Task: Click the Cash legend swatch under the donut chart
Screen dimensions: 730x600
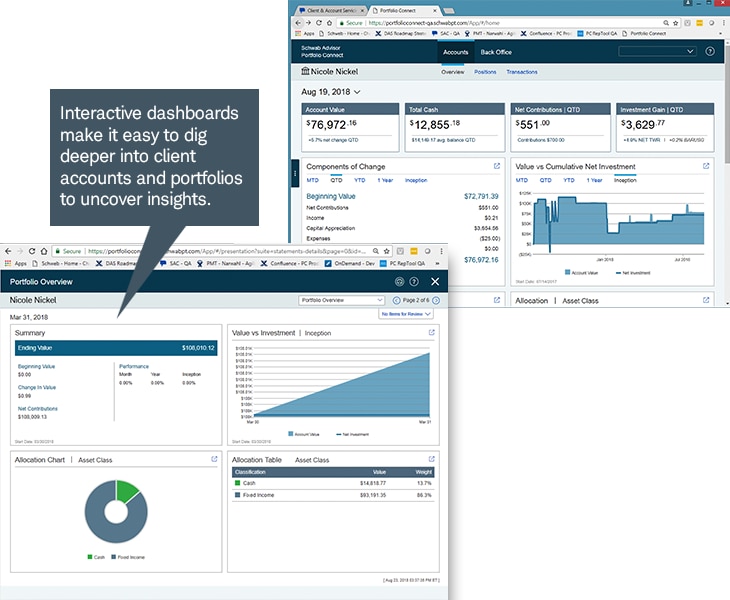Action: [90, 557]
